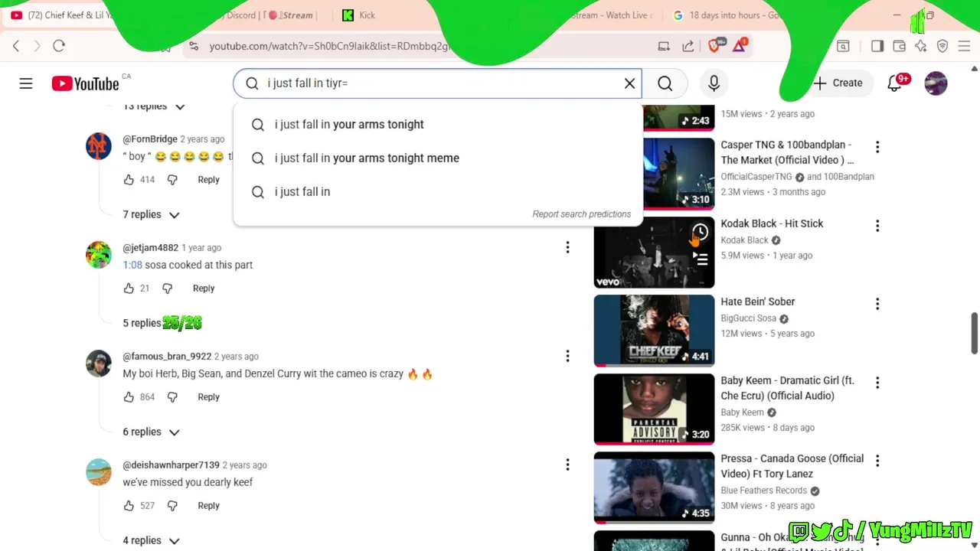Click the page vertical scrollbar
Image resolution: width=980 pixels, height=551 pixels.
click(x=975, y=334)
